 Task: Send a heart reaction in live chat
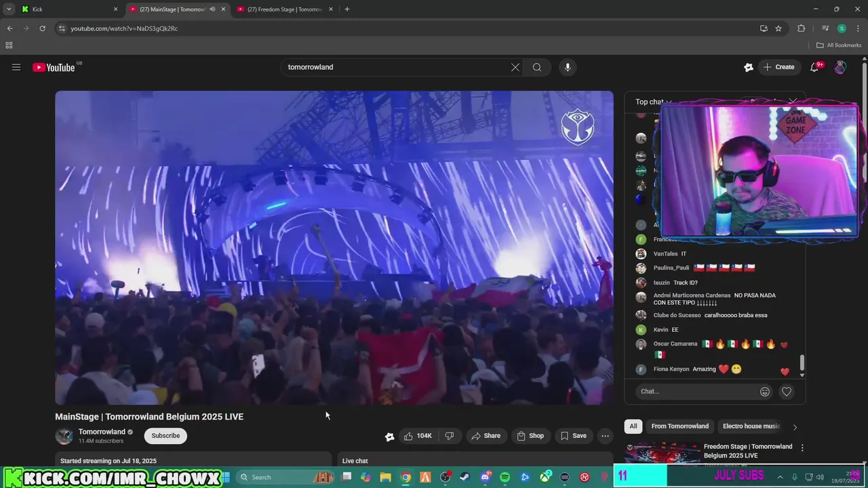click(x=787, y=391)
